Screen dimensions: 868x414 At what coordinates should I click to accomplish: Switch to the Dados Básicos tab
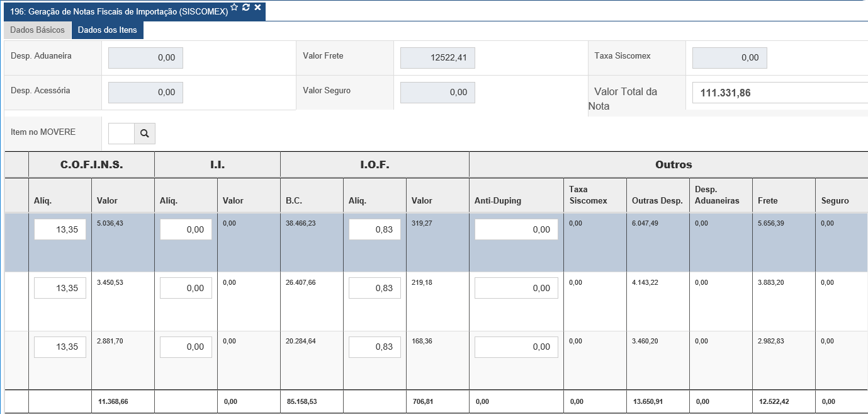click(38, 30)
